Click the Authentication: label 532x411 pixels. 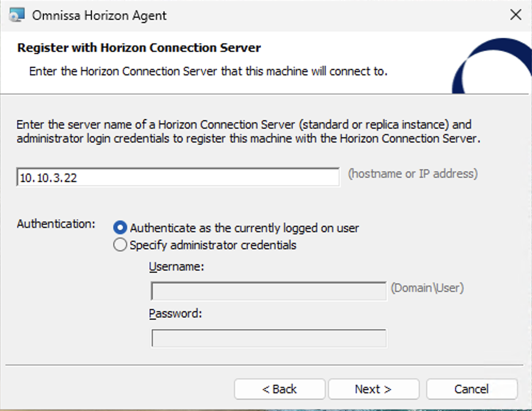[x=56, y=224]
